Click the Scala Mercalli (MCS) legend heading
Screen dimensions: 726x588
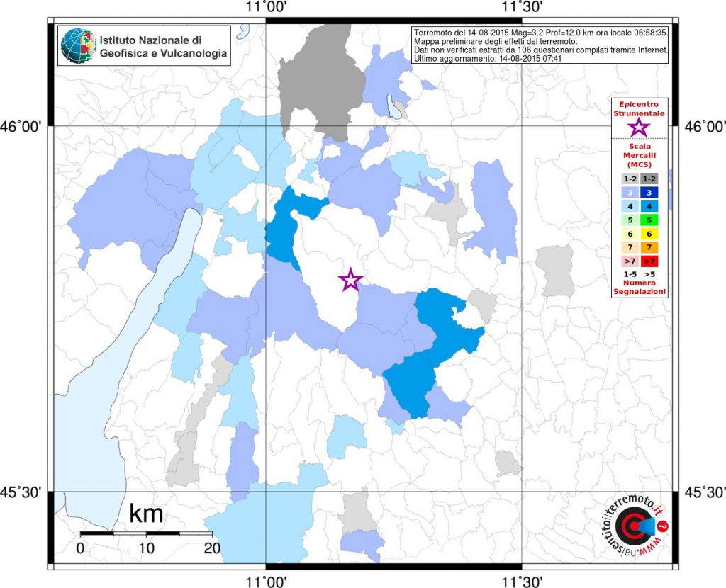pos(639,155)
